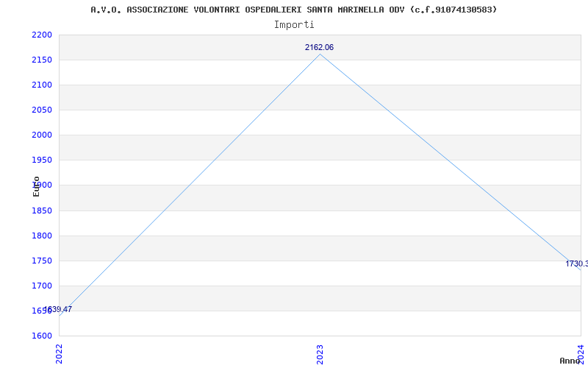Click the 2100 y-axis tick label
Viewport: 588px width, 368px height.
click(x=42, y=85)
